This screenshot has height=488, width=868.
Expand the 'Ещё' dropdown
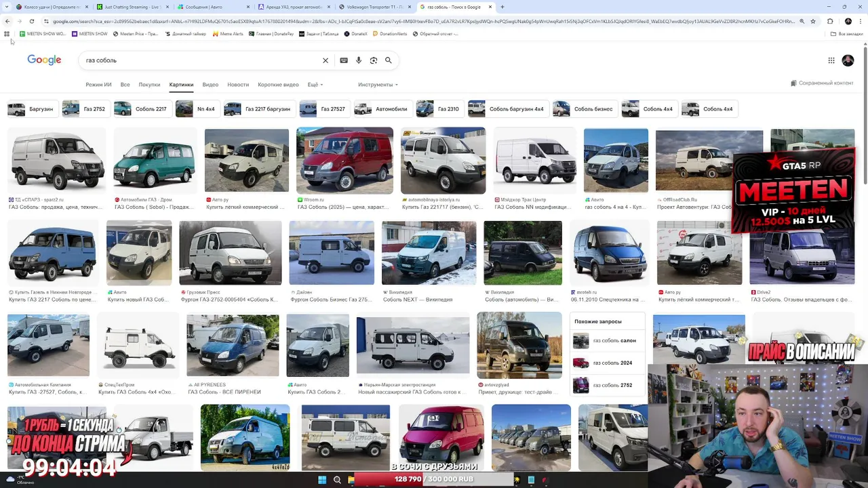pyautogui.click(x=315, y=85)
